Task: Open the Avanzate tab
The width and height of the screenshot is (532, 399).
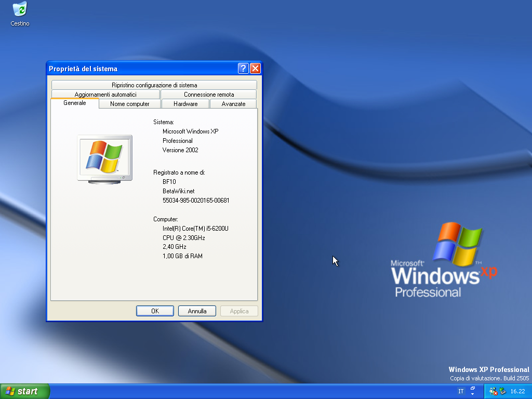Action: pyautogui.click(x=233, y=104)
